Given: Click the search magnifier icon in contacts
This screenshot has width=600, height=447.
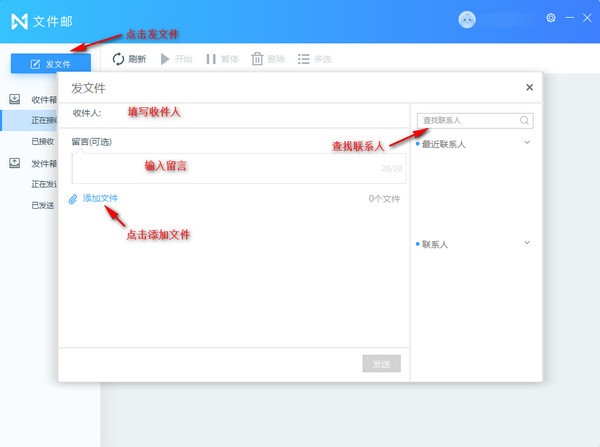Looking at the screenshot, I should (524, 120).
